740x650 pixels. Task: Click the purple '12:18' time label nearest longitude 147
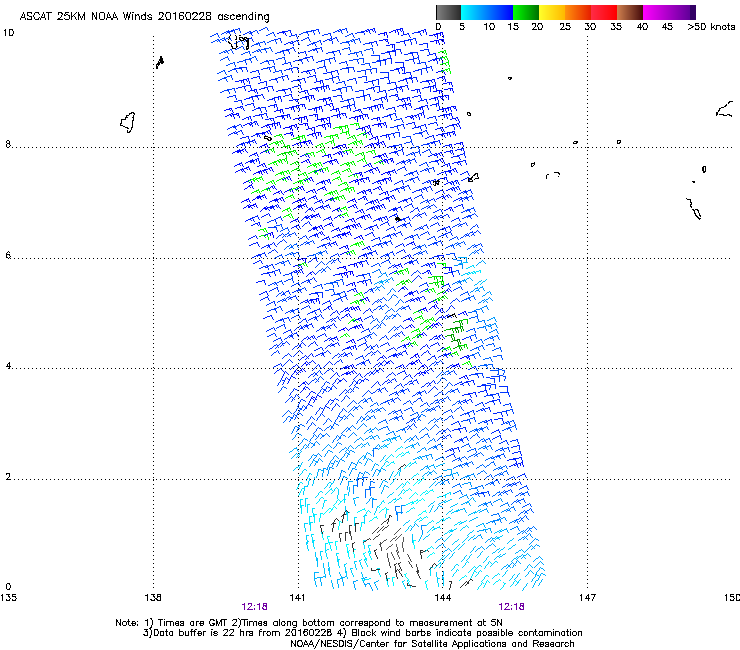pyautogui.click(x=512, y=607)
